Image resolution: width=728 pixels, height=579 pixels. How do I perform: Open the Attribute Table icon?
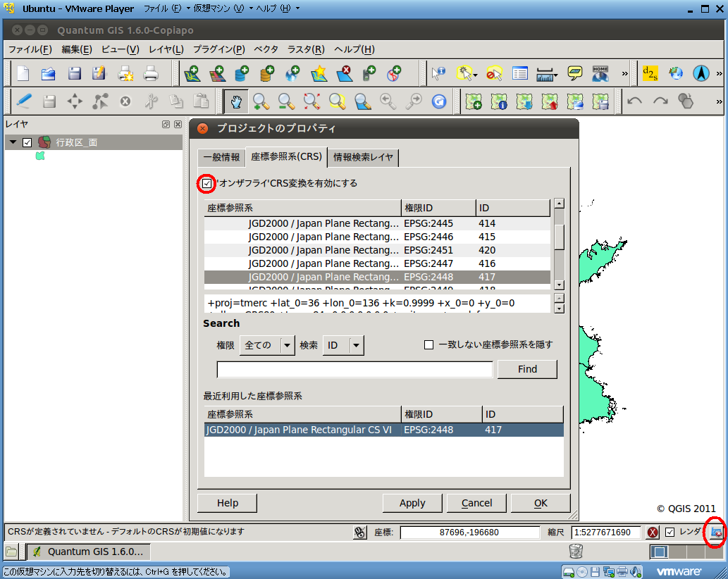(520, 73)
